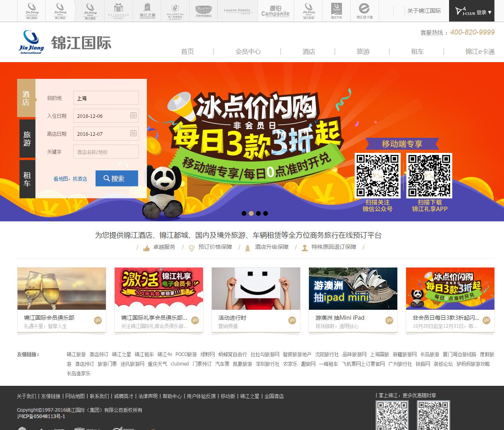
Task: Open 会员中心 in main navigation
Action: tap(248, 51)
